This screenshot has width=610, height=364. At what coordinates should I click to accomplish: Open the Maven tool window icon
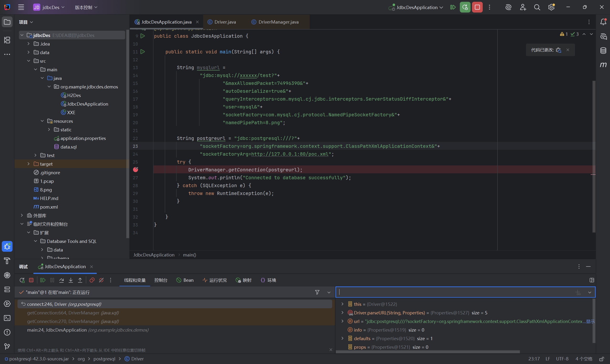click(603, 65)
